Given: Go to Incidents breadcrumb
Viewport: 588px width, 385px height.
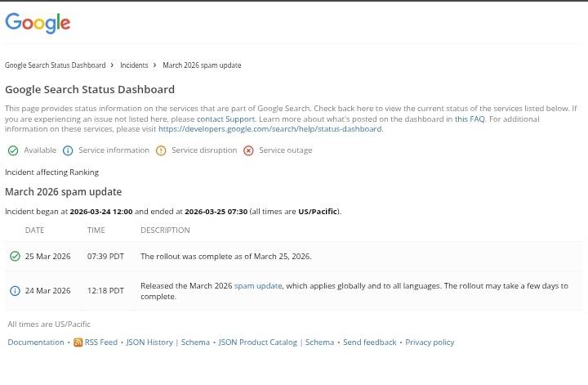Looking at the screenshot, I should coord(134,65).
